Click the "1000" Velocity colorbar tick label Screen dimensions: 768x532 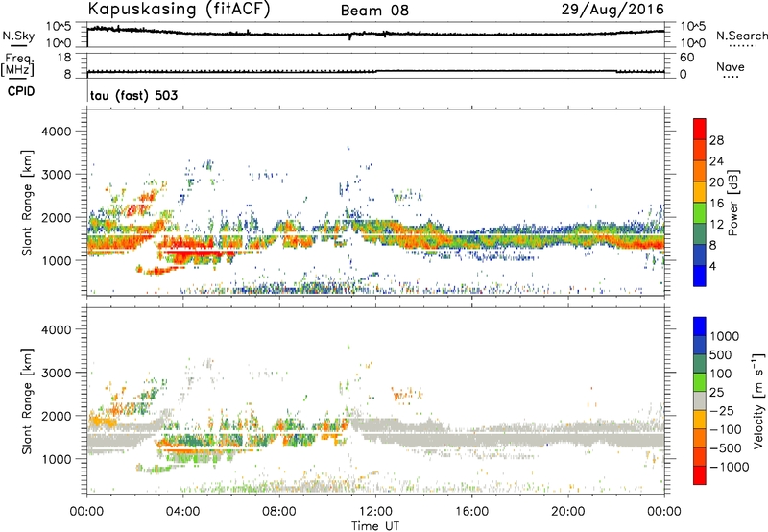tap(725, 336)
